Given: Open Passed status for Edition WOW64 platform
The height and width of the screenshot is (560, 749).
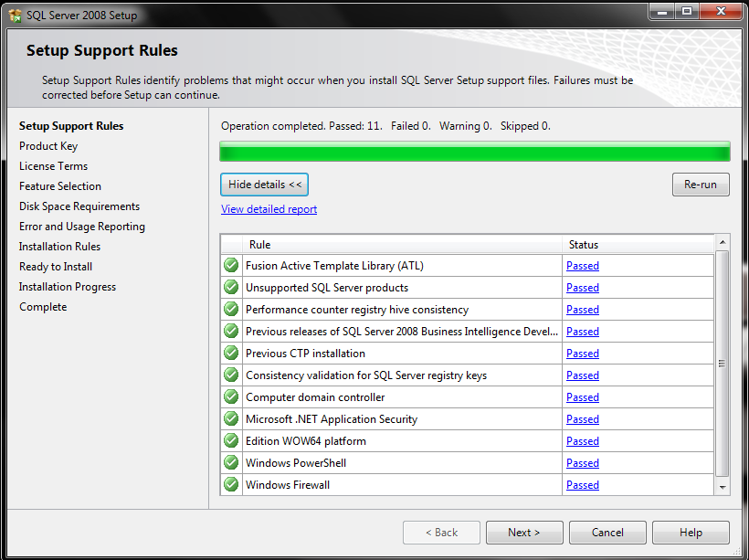Looking at the screenshot, I should (x=582, y=441).
